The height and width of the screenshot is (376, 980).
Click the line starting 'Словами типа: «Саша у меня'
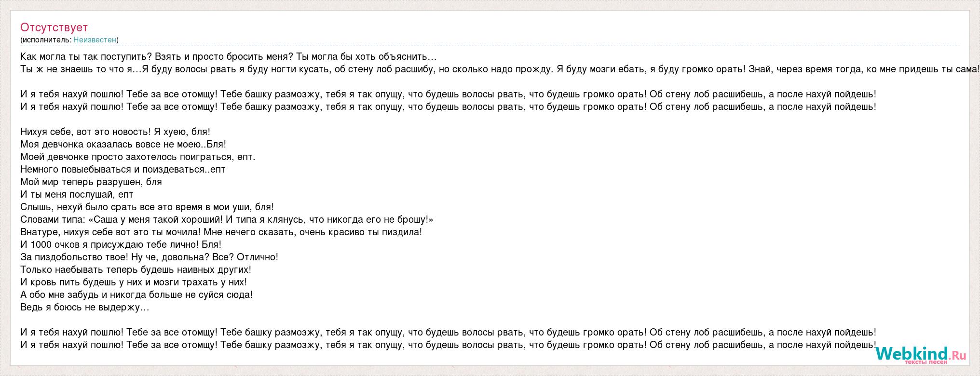(x=227, y=220)
